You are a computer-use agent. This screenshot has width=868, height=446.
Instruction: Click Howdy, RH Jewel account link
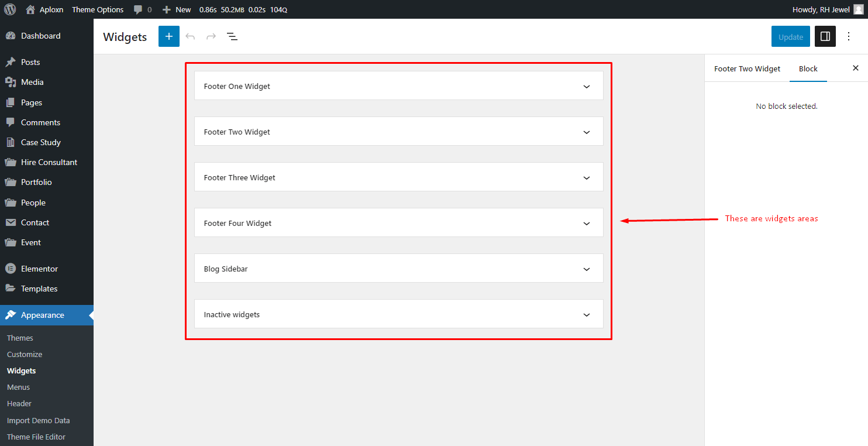pos(821,9)
